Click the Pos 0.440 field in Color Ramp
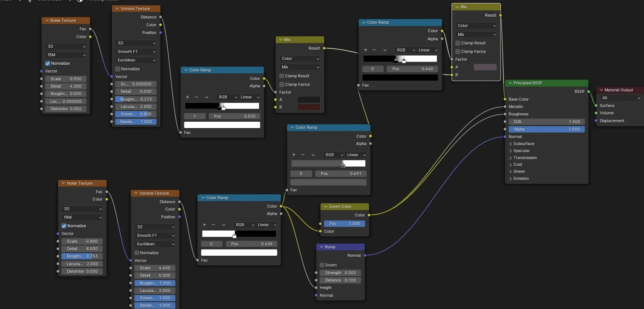The width and height of the screenshot is (644, 309). [412, 69]
